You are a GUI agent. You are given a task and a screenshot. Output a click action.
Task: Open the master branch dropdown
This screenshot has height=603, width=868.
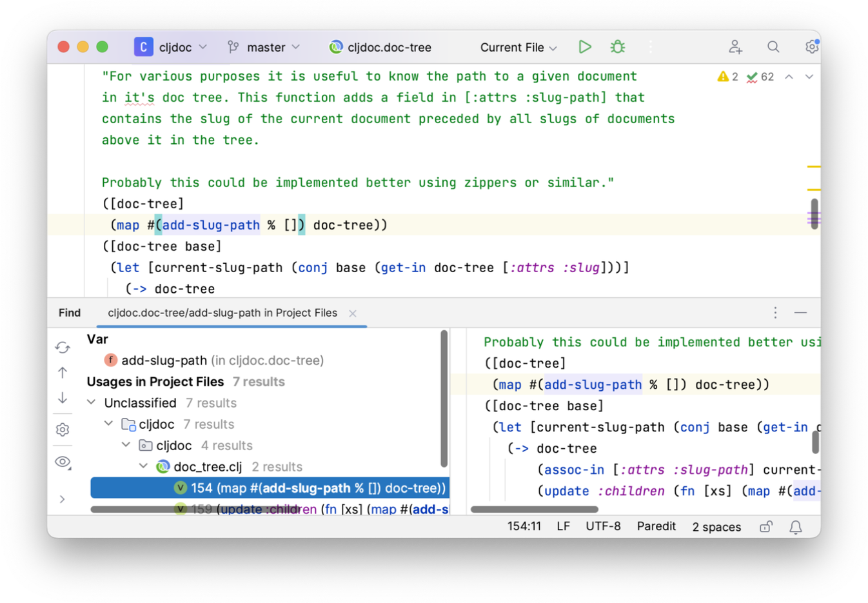[x=273, y=47]
